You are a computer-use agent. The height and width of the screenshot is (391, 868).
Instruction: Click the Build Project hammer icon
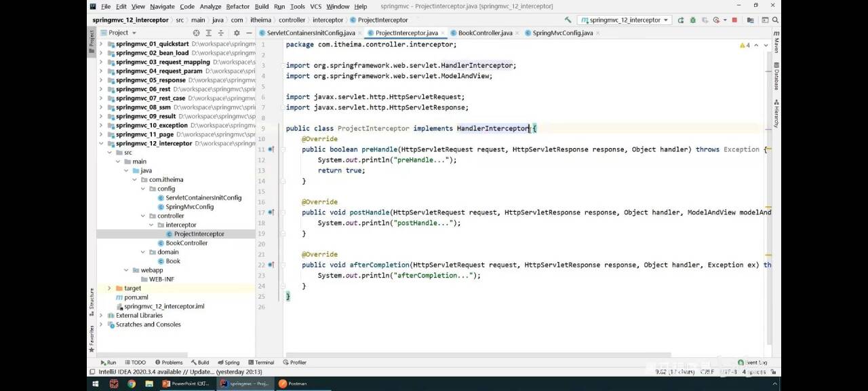tap(568, 20)
